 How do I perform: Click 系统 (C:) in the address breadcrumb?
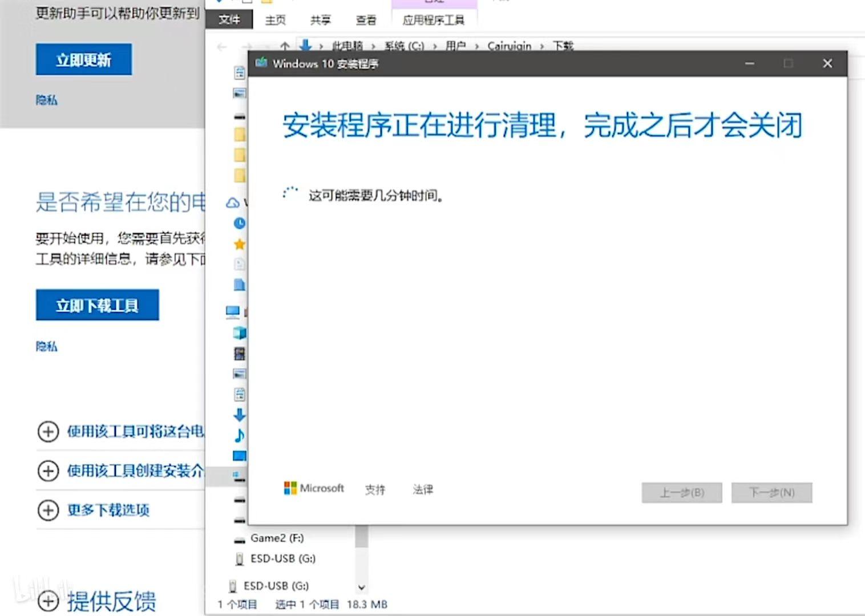[404, 46]
